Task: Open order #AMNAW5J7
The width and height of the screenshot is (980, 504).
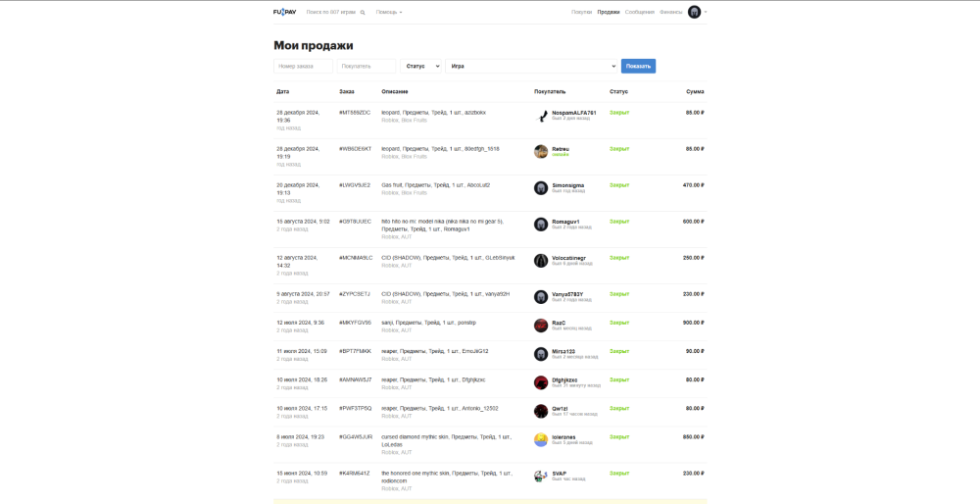Action: coord(355,379)
